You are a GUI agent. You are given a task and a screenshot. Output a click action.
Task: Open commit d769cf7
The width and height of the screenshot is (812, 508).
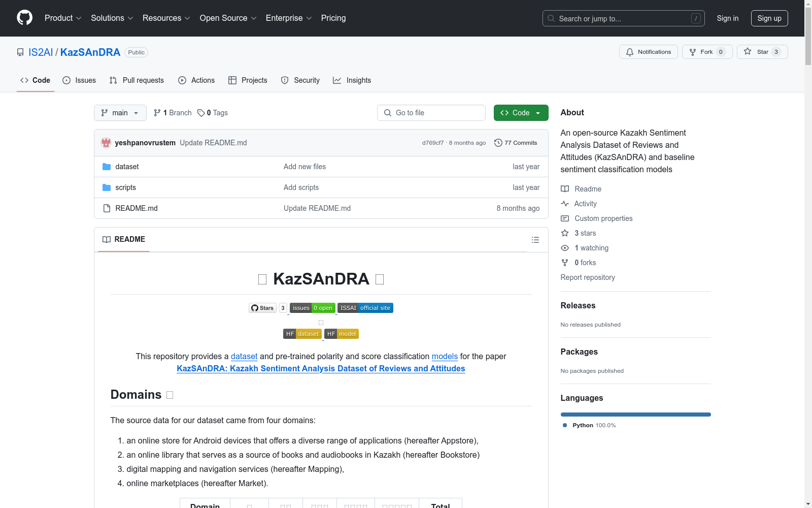point(433,143)
